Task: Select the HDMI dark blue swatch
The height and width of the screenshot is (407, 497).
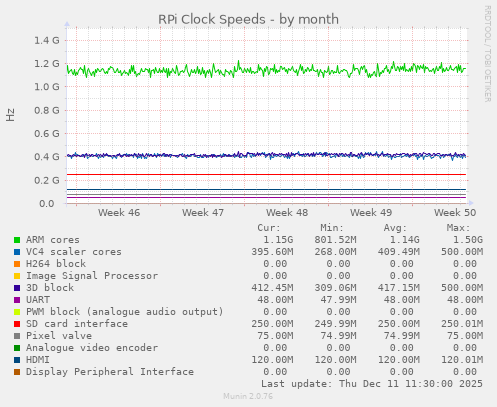Action: [x=17, y=360]
